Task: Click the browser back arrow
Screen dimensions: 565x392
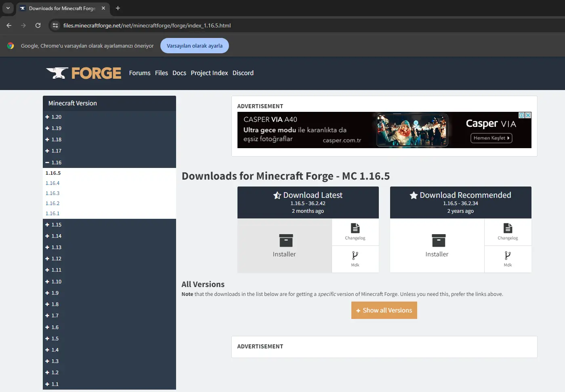Action: [9, 25]
